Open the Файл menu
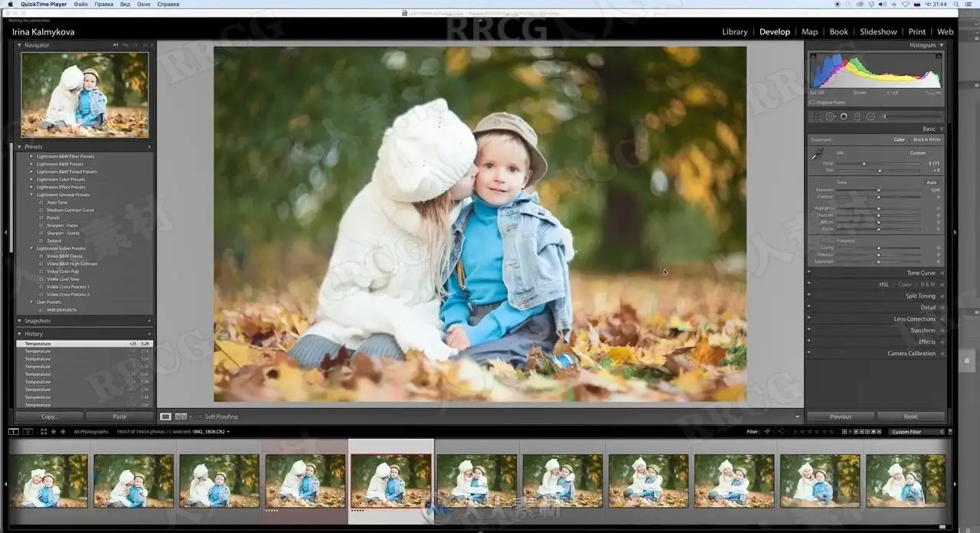Viewport: 980px width, 533px height. (80, 4)
